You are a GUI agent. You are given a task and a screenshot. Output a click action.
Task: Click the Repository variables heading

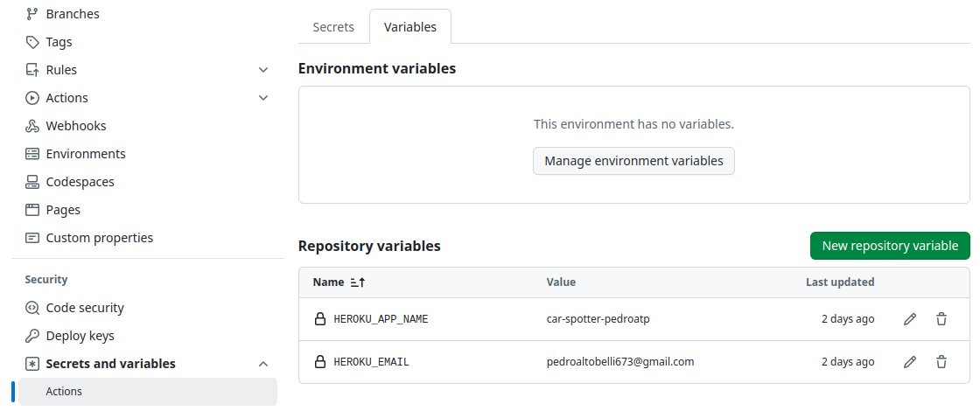click(369, 246)
